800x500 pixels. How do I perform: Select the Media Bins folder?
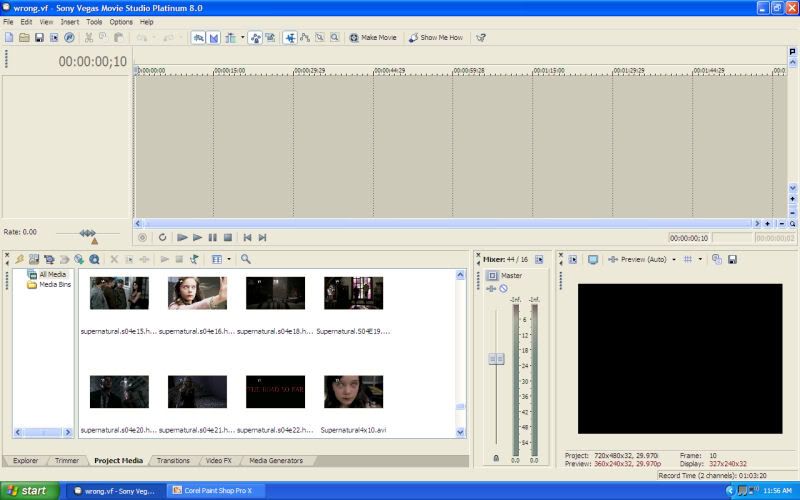coord(49,285)
